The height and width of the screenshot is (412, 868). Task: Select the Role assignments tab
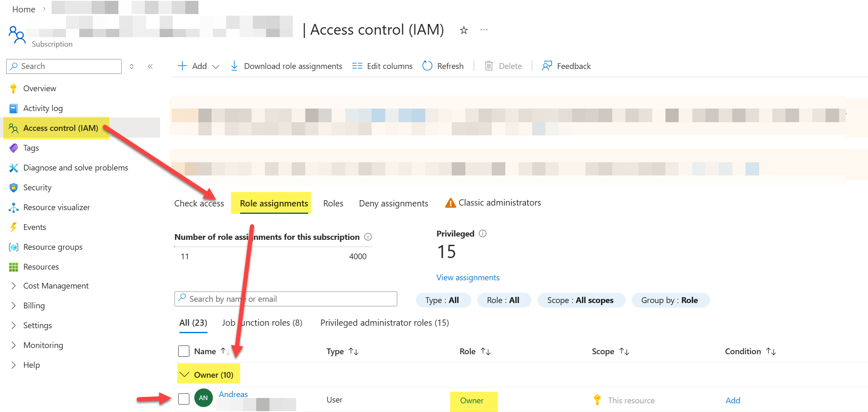point(274,204)
